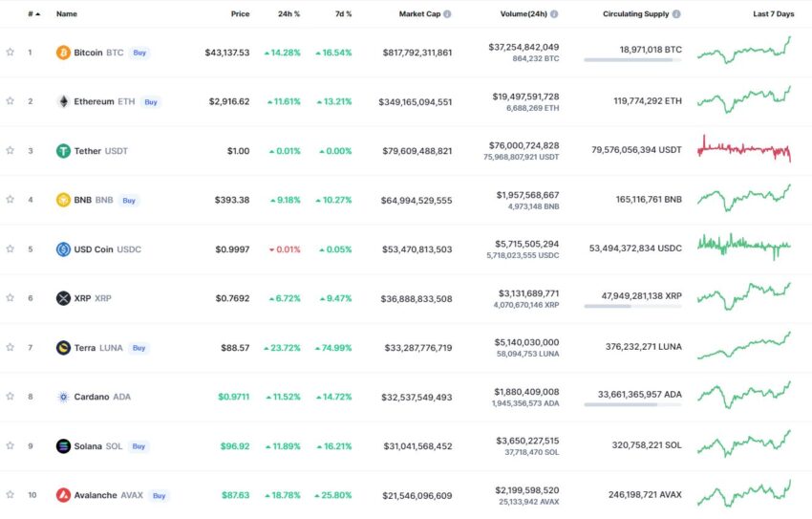Sort table by Name column header

(67, 14)
